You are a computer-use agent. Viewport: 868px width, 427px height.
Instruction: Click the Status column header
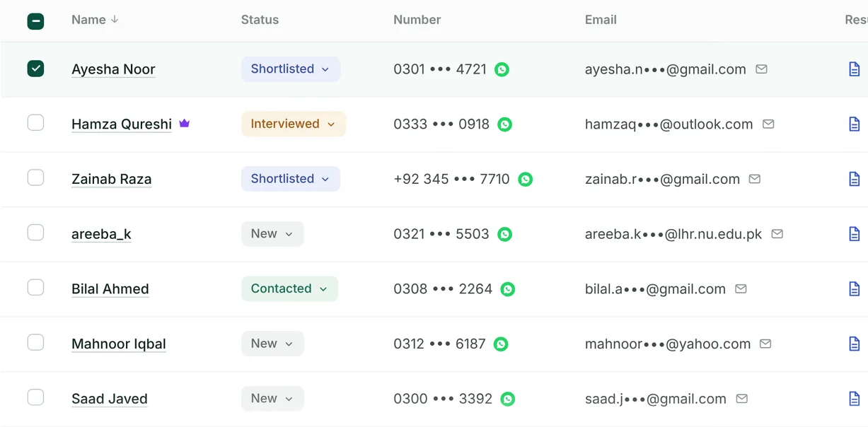(x=260, y=20)
